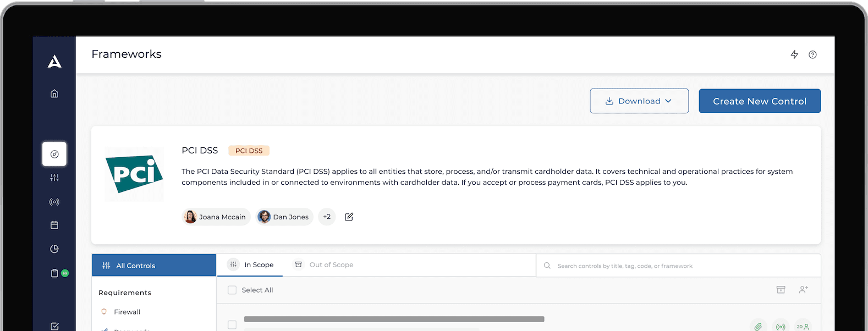Click the edit owners pencil icon
The height and width of the screenshot is (331, 868).
[349, 217]
